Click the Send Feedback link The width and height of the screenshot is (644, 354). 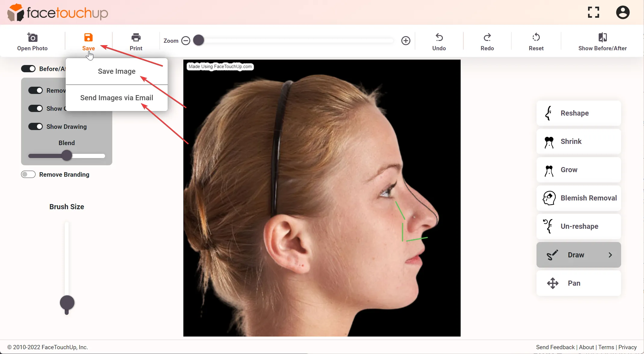point(555,347)
